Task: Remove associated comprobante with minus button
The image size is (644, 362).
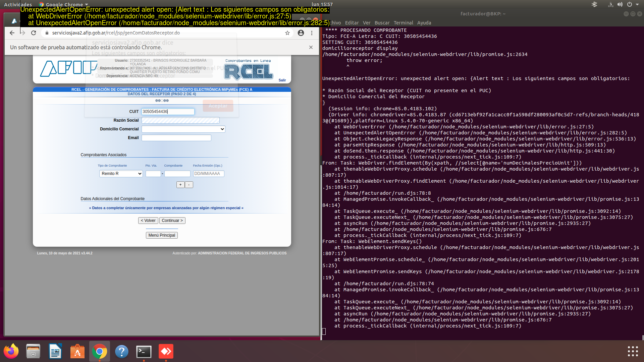Action: click(x=189, y=185)
